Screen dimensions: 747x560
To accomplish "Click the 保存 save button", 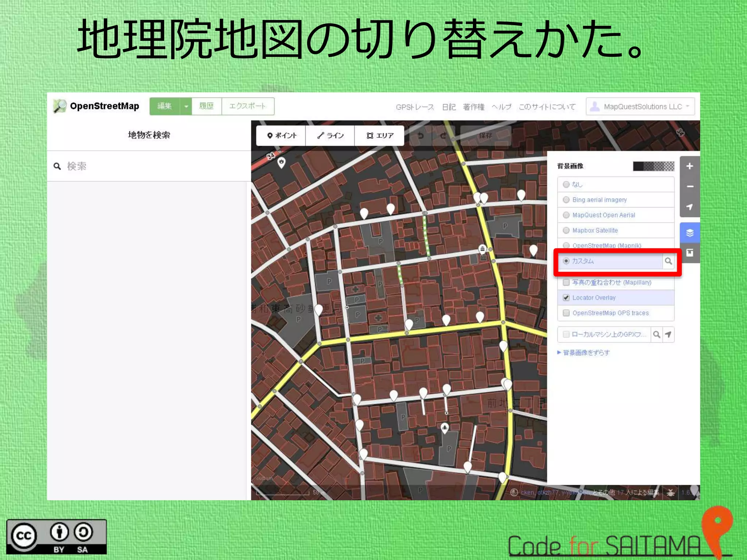I will tap(485, 136).
